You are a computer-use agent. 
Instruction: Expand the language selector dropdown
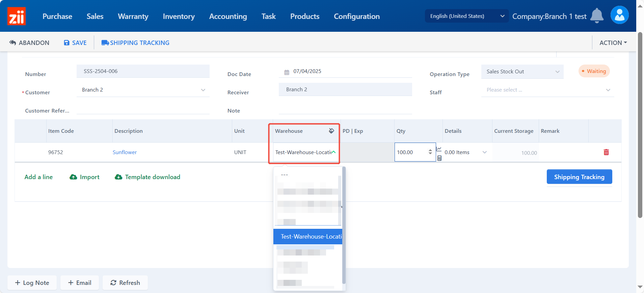466,16
